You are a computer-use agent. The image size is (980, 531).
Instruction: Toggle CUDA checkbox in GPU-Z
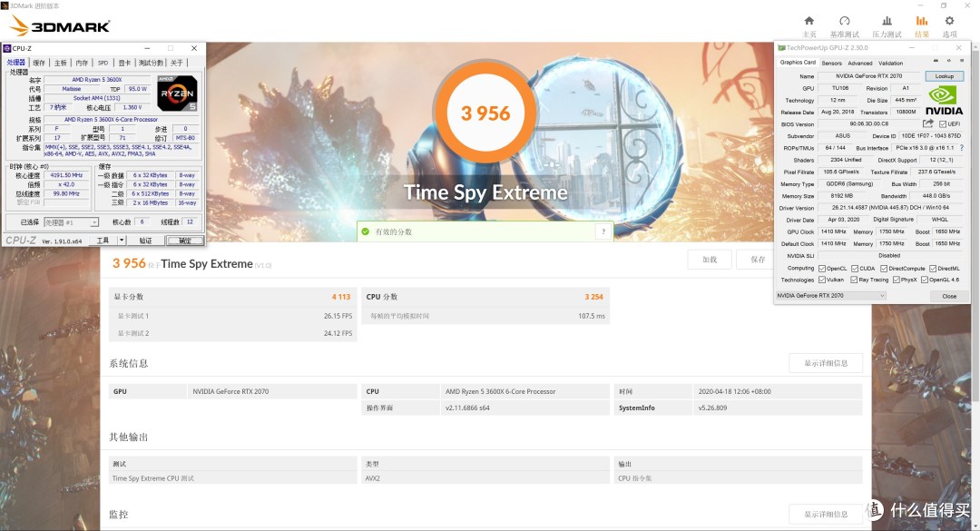(x=855, y=269)
